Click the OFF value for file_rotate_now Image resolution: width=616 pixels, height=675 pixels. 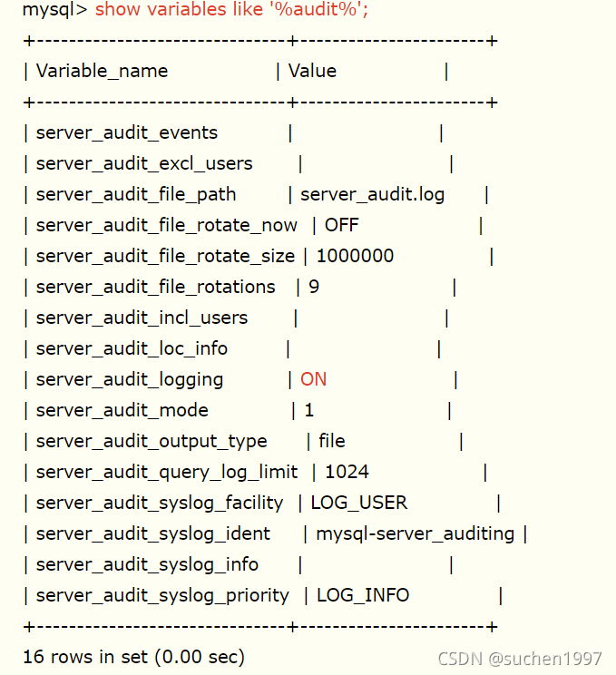pyautogui.click(x=341, y=225)
